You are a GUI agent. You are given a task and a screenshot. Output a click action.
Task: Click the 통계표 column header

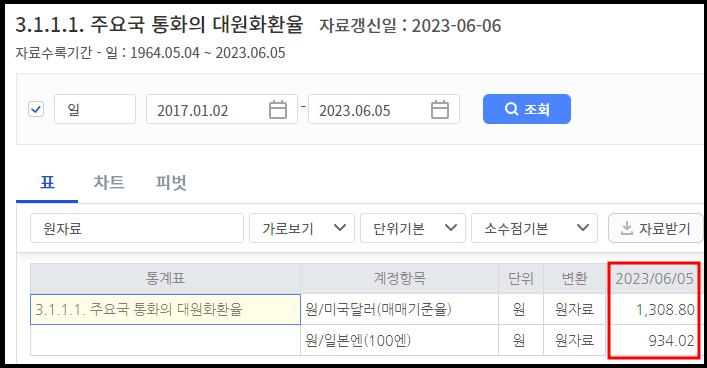point(165,279)
